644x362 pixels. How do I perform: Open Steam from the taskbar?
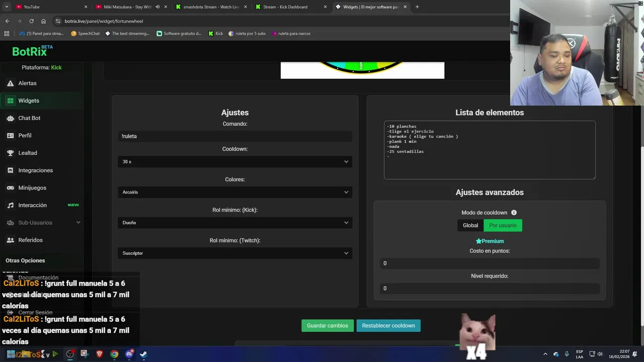pyautogui.click(x=143, y=354)
